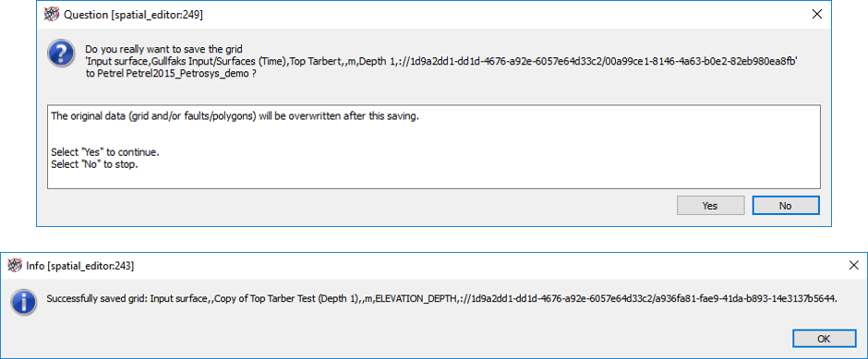868x359 pixels.
Task: Select the Info [spatial_editor:243] title bar
Action: tap(421, 266)
